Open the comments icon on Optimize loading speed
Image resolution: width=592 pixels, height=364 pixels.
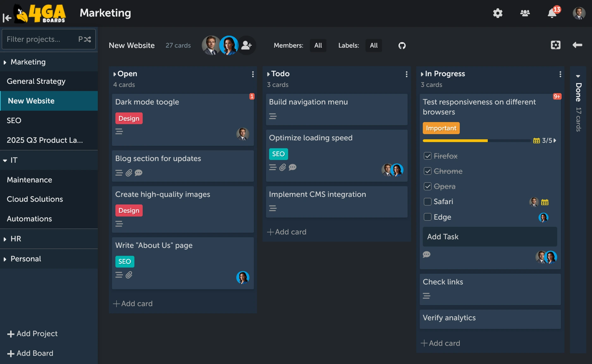coord(293,167)
